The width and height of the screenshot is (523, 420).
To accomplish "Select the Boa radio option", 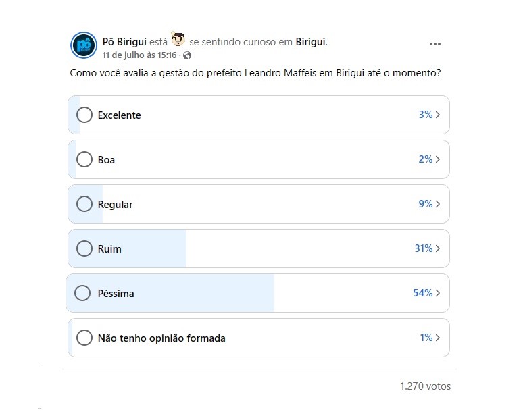I will [x=84, y=159].
